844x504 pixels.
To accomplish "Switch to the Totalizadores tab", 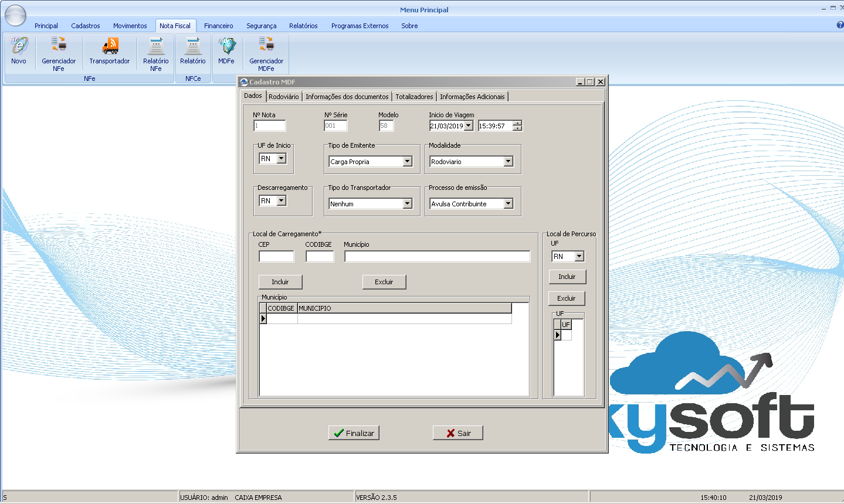I will [x=414, y=97].
